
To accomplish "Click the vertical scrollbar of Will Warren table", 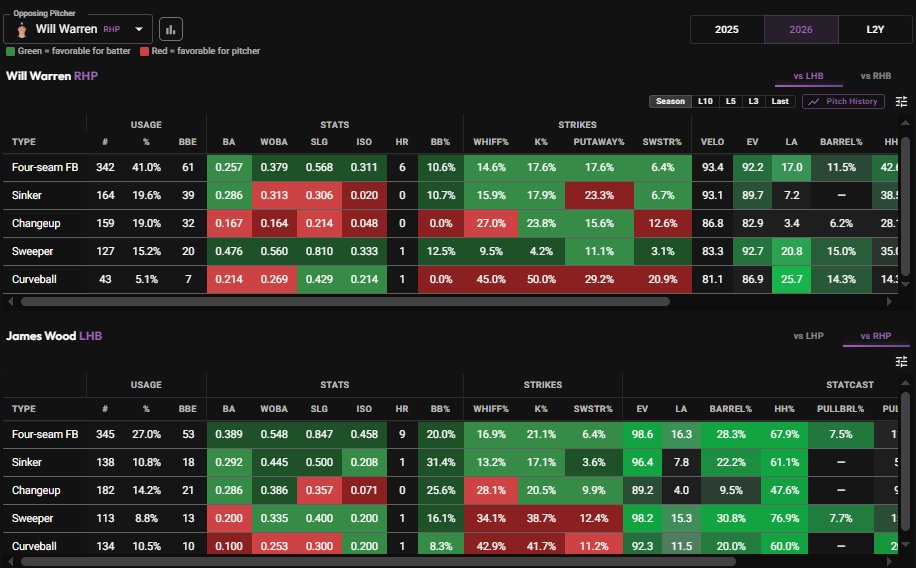I will [905, 206].
